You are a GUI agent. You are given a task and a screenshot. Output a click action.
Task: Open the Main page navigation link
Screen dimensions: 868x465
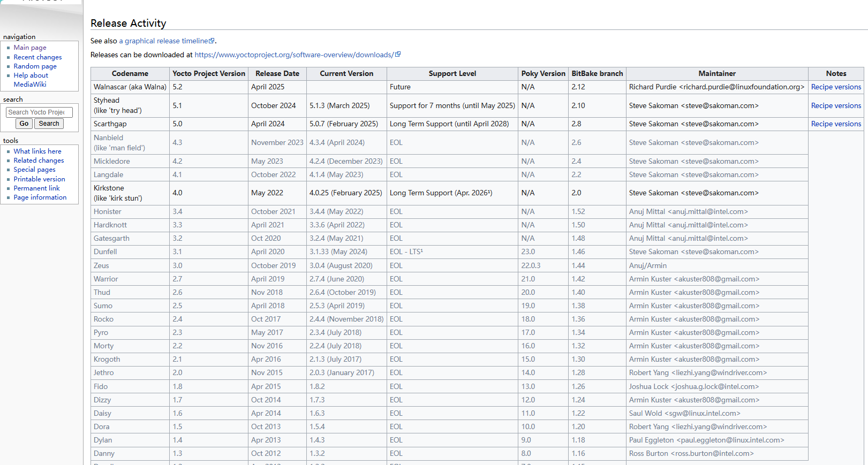click(30, 48)
